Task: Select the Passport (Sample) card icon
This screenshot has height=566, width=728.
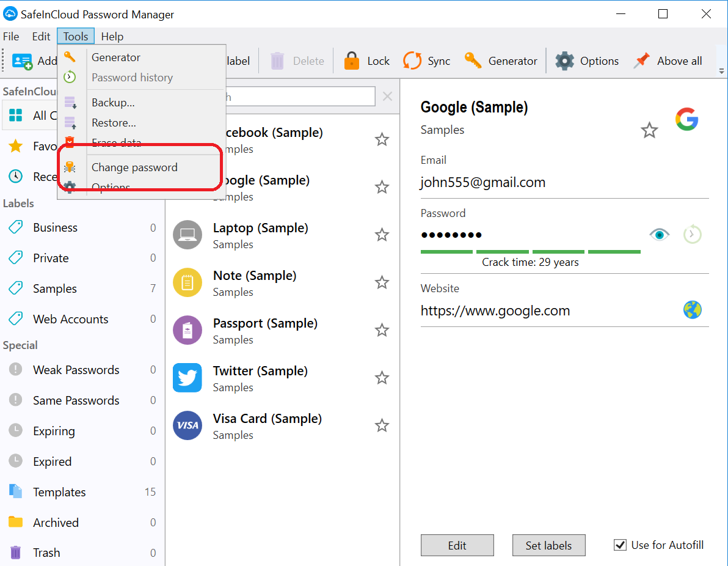Action: [x=187, y=331]
